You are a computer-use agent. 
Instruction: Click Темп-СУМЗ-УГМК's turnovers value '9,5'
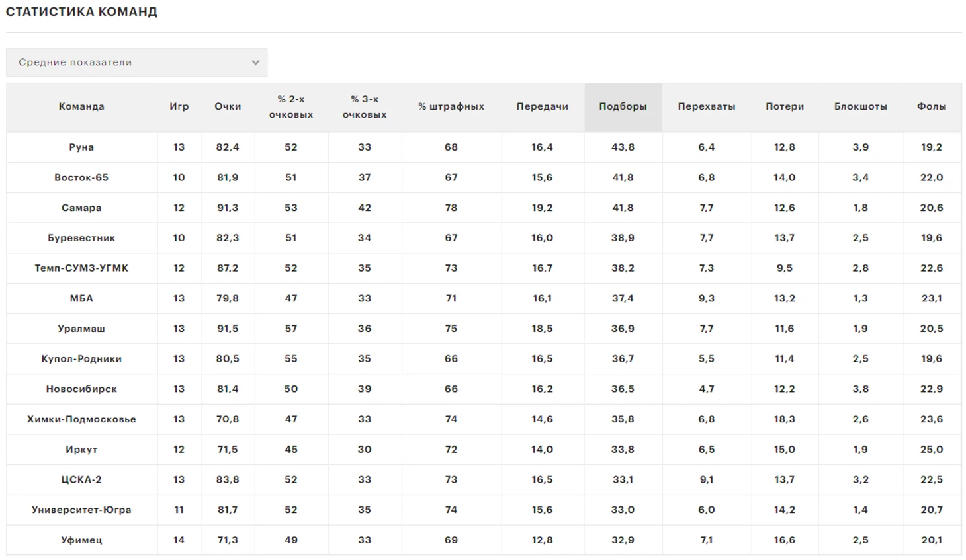(x=785, y=268)
